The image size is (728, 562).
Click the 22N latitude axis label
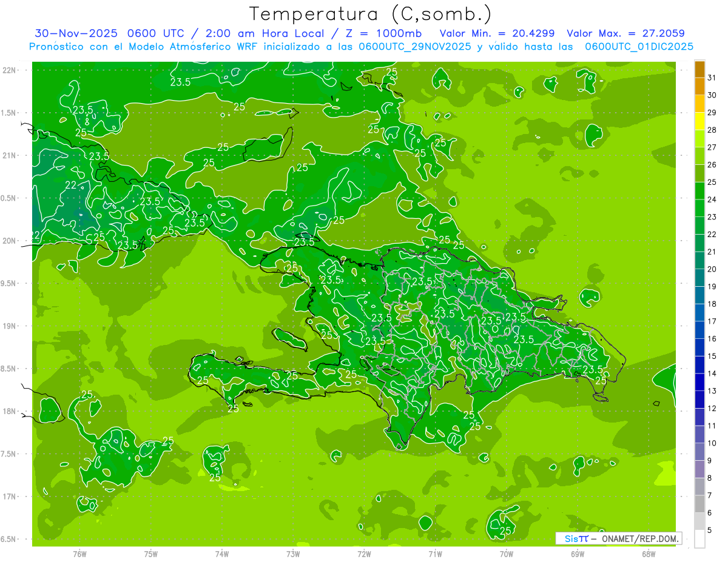pos(9,70)
